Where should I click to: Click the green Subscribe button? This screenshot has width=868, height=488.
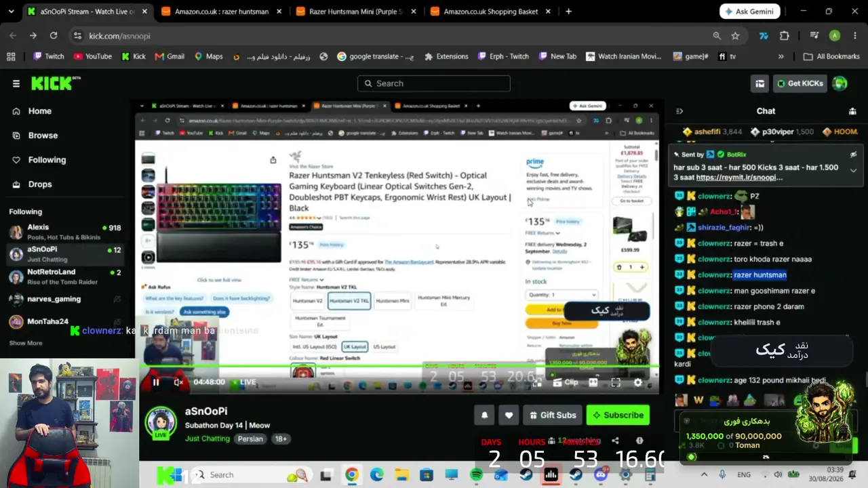pos(618,415)
